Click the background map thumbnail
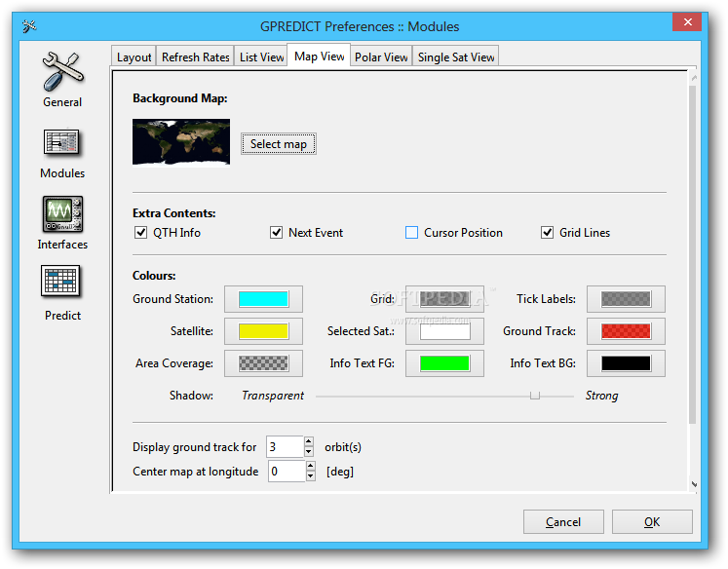 click(181, 141)
